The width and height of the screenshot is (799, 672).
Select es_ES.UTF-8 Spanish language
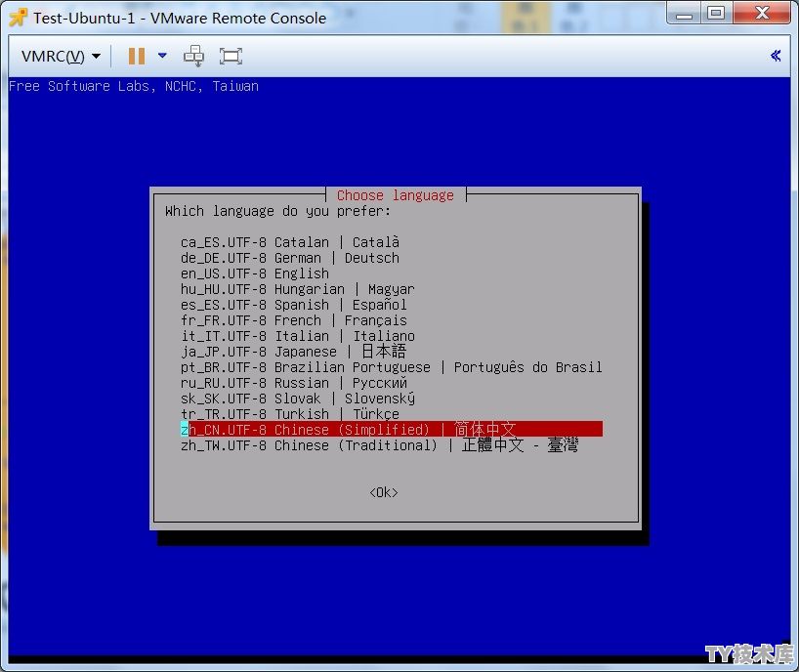point(293,305)
